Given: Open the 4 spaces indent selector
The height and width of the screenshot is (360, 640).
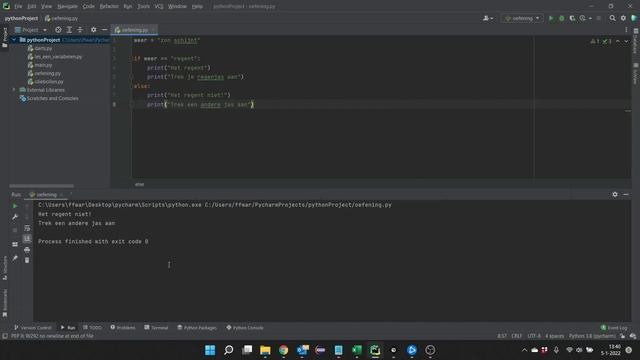Looking at the screenshot, I should pos(555,336).
